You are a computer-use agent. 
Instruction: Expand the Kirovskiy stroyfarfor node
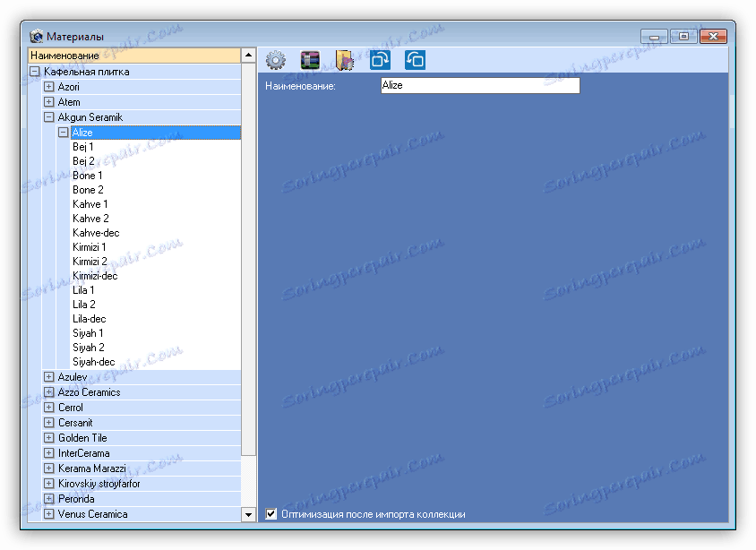click(x=48, y=483)
